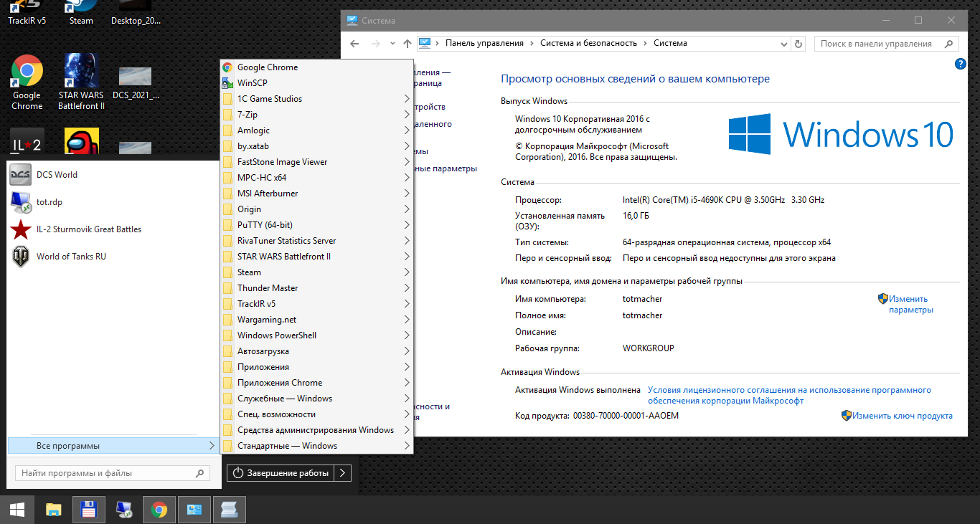Click Завершение работы button
Screen dimensions: 980x524
[x=281, y=473]
